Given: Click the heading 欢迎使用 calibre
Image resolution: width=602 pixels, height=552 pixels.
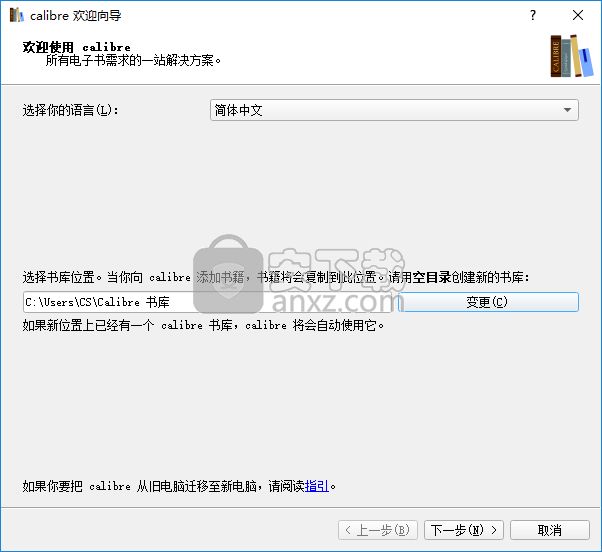Looking at the screenshot, I should pyautogui.click(x=76, y=47).
